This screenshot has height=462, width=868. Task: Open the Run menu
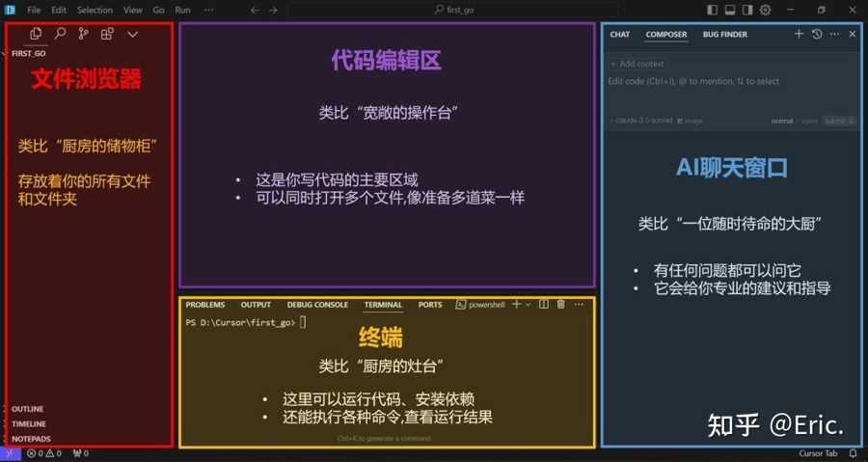pos(182,10)
